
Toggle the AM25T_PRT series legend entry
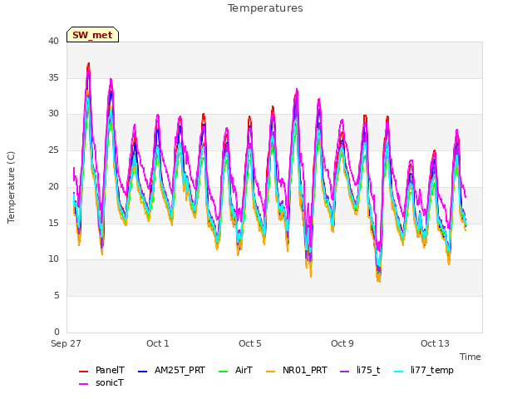tap(172, 370)
